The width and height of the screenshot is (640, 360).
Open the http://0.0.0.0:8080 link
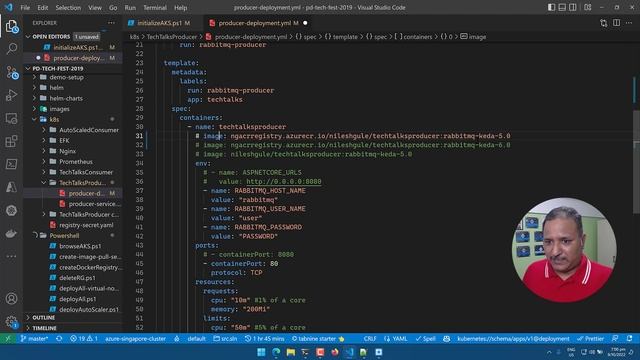tap(284, 182)
